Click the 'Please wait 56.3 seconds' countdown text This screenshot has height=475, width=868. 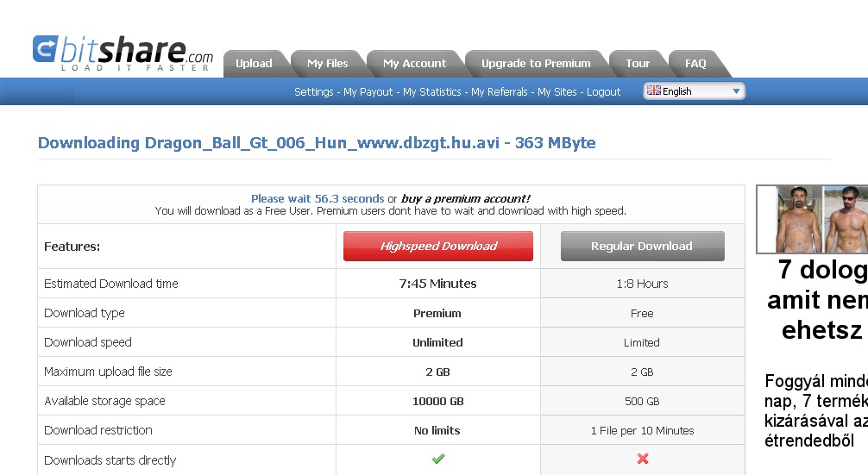318,198
